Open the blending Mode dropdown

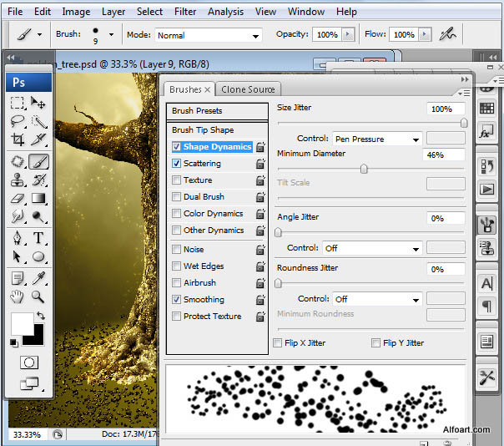click(x=208, y=35)
